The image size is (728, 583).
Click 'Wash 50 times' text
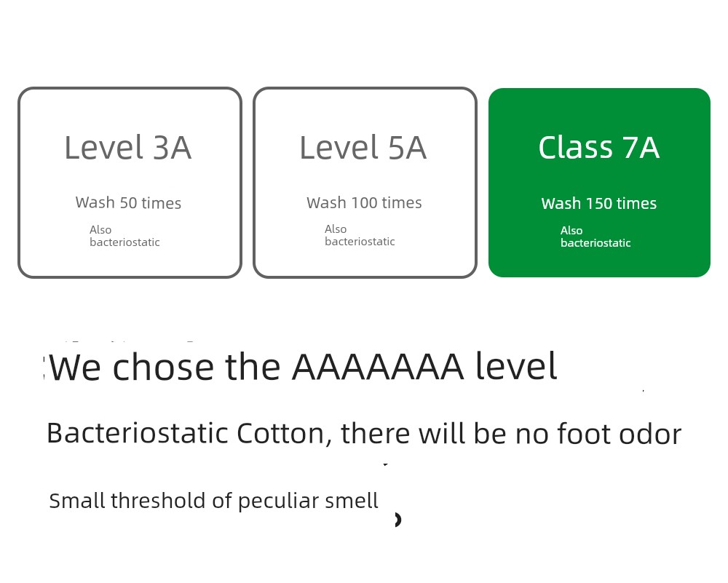(129, 203)
